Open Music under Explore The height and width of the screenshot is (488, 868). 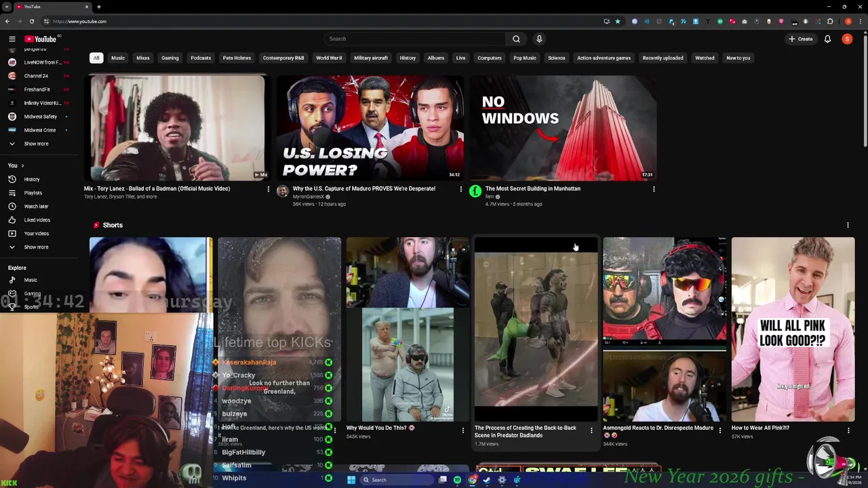(31, 280)
